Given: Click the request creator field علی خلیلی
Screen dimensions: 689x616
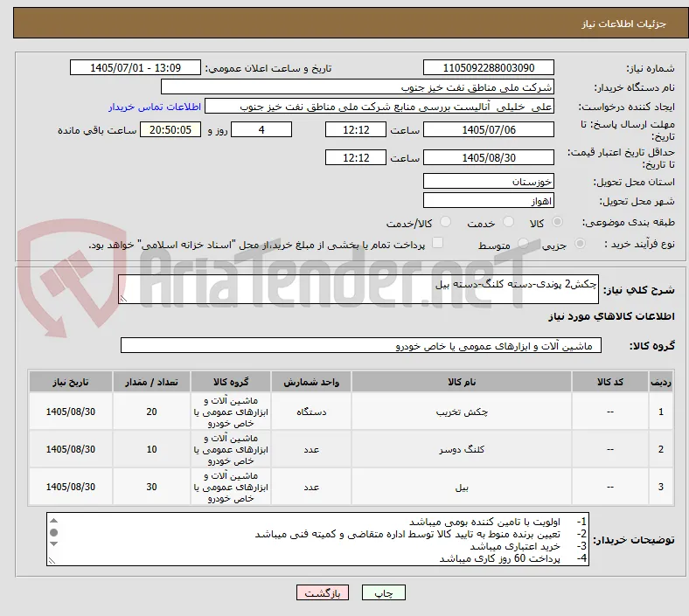Looking at the screenshot, I should pos(379,107).
